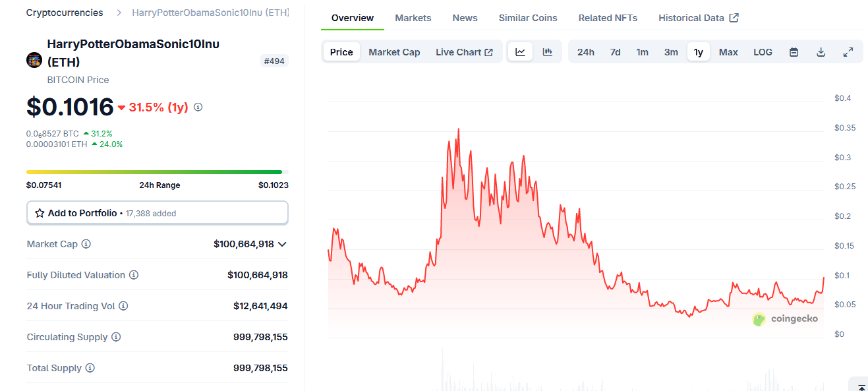Click the HarryPotterObamaSonic10Inu coin logo
Image resolution: width=868 pixels, height=391 pixels.
coord(34,60)
